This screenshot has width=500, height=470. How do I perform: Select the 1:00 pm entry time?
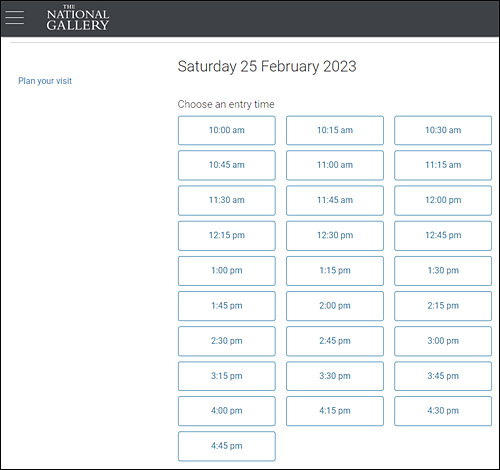[x=227, y=271]
